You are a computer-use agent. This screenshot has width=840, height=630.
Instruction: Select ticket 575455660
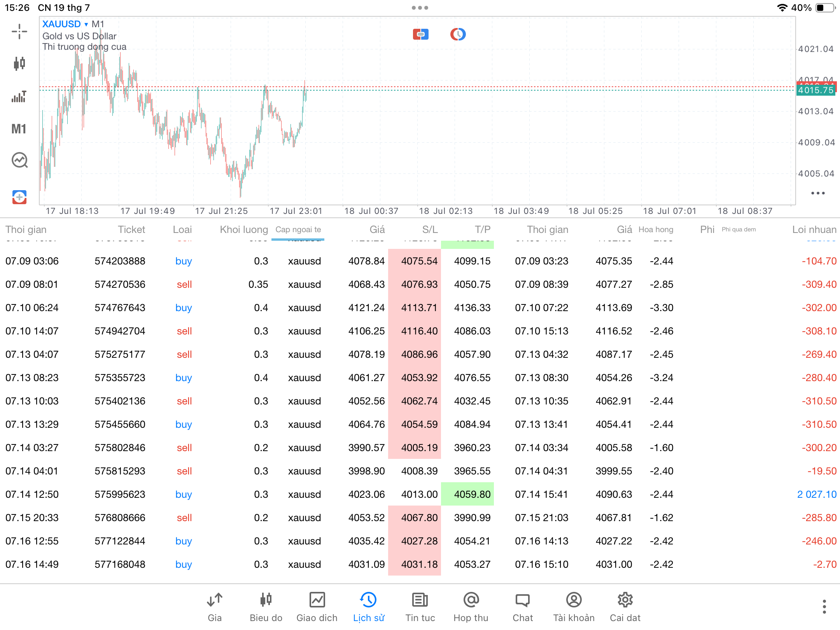click(120, 424)
